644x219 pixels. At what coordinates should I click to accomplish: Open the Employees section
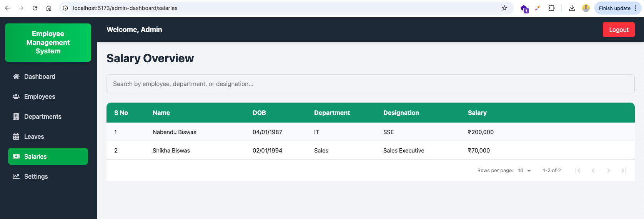point(40,96)
